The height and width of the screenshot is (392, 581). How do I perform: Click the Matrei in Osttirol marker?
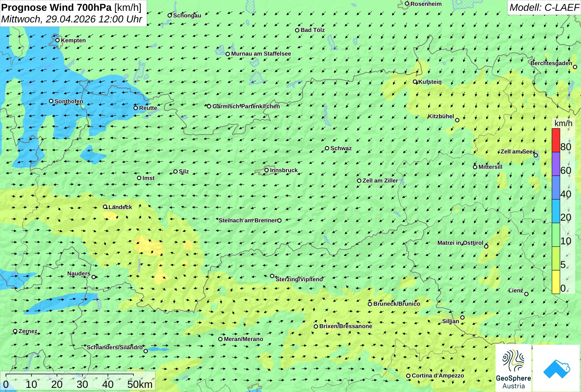pyautogui.click(x=486, y=246)
